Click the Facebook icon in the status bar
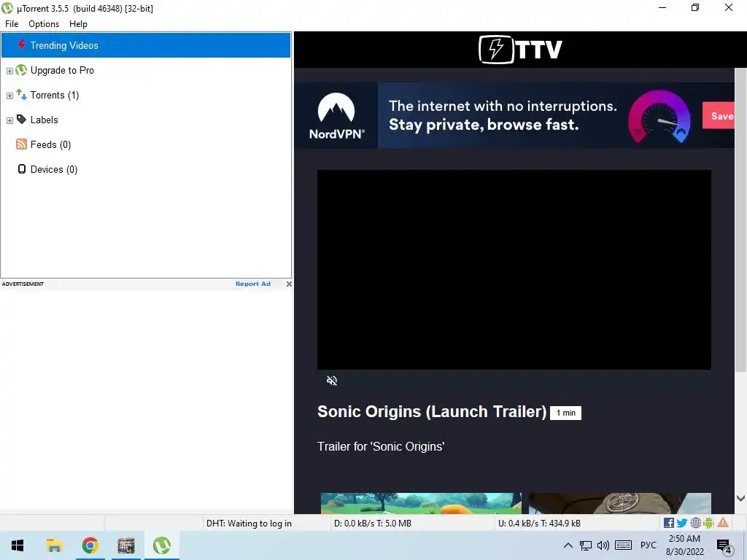 pos(669,523)
